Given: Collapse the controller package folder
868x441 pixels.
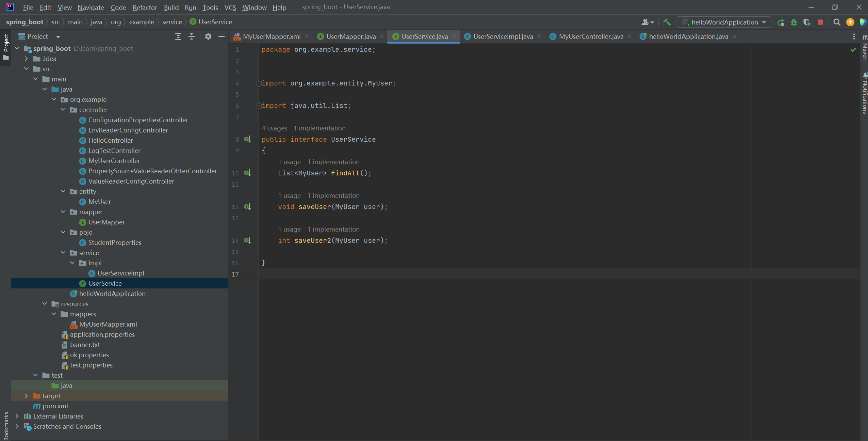Looking at the screenshot, I should (63, 110).
